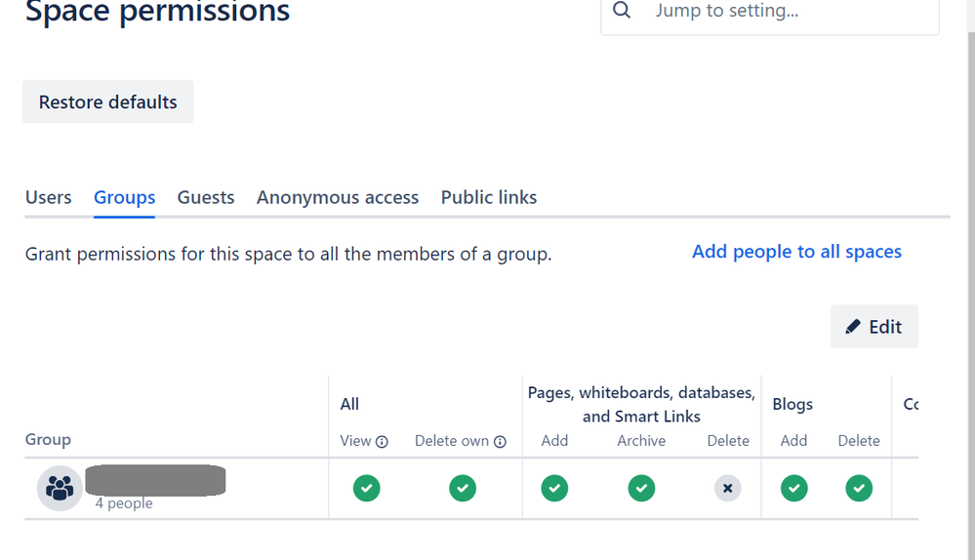This screenshot has height=560, width=975.
Task: Click the Delete own permission checkmark
Action: coord(463,488)
